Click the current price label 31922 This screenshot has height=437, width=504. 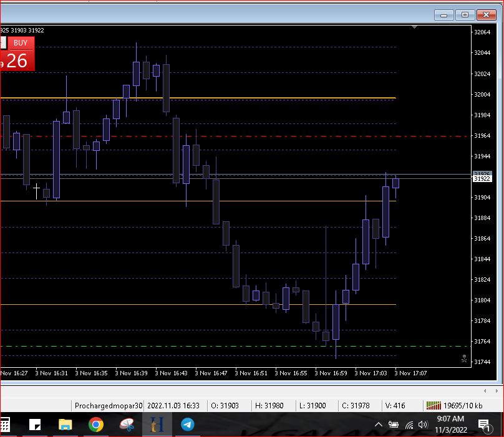tap(482, 179)
